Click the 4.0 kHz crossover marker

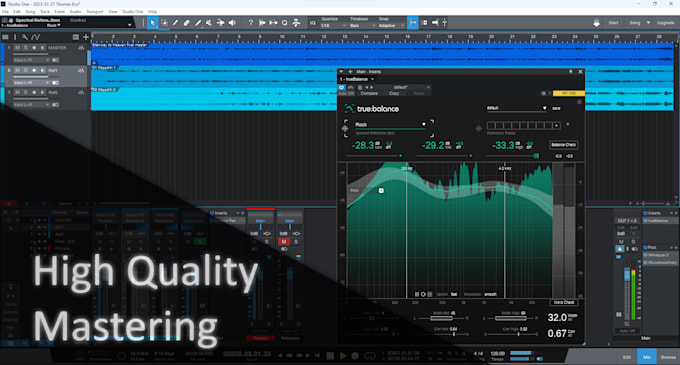tap(504, 168)
